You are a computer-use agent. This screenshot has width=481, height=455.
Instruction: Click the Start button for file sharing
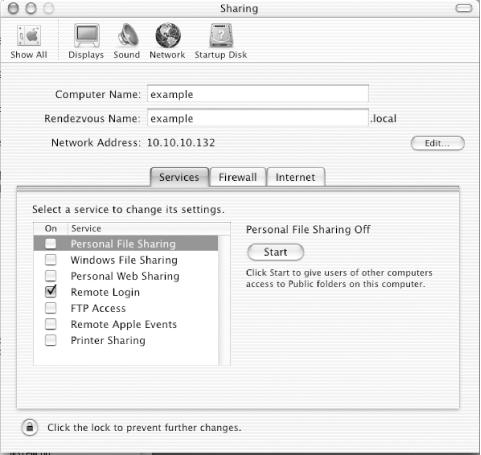click(275, 252)
